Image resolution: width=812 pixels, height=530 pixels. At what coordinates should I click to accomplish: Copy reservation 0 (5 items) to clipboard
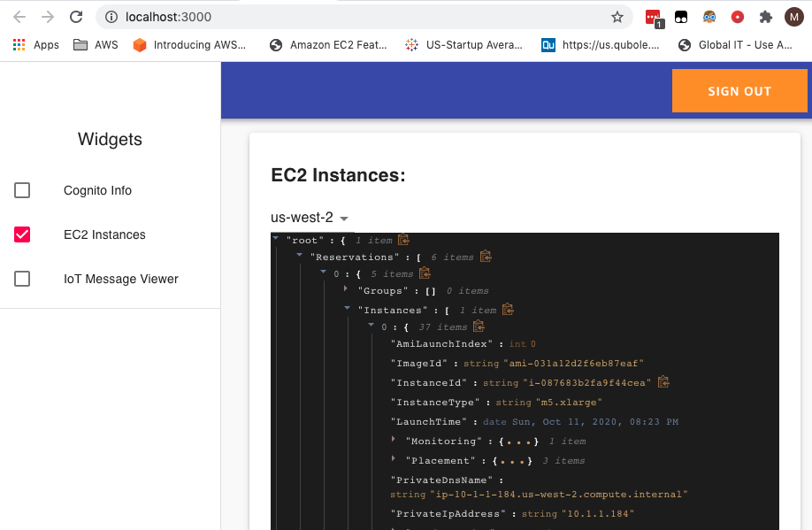pyautogui.click(x=425, y=273)
